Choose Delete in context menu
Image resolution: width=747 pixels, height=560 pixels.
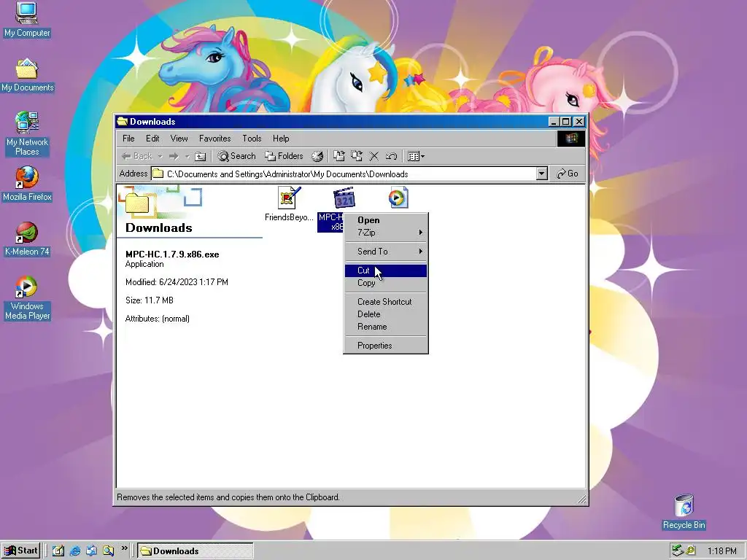click(x=385, y=314)
